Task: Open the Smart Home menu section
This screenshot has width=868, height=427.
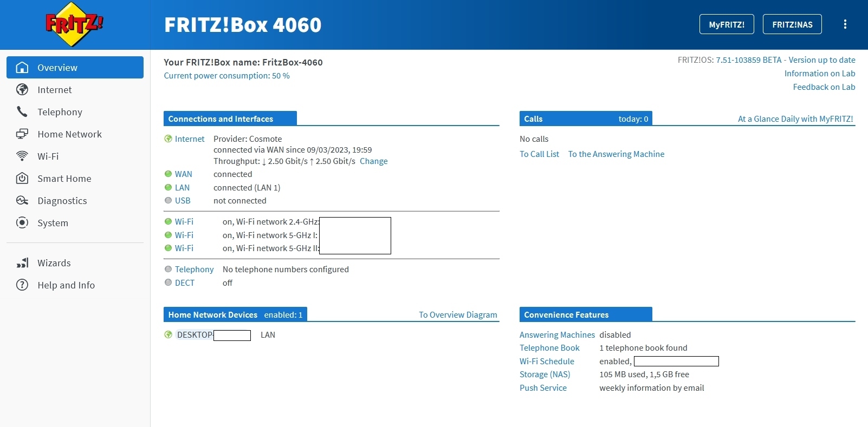Action: [75, 179]
